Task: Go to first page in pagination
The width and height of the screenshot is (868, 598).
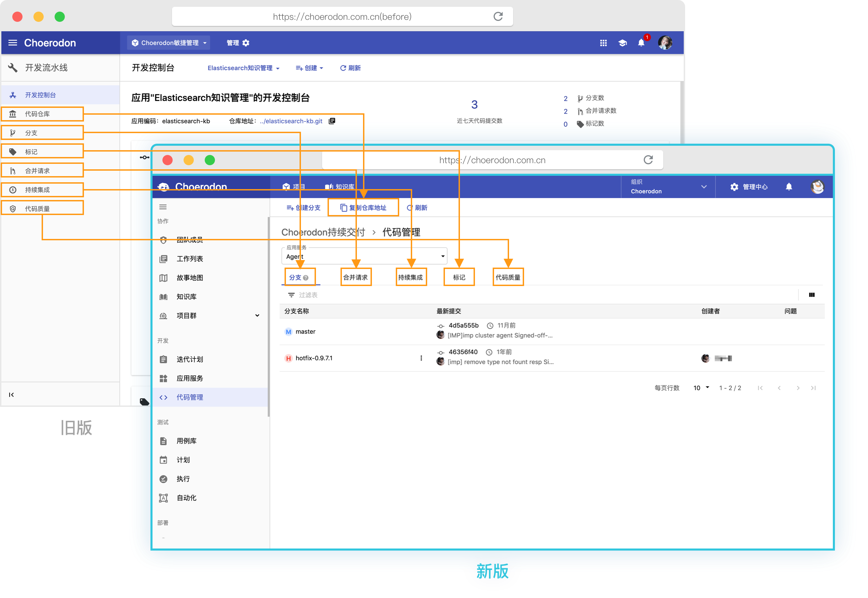Action: [760, 388]
